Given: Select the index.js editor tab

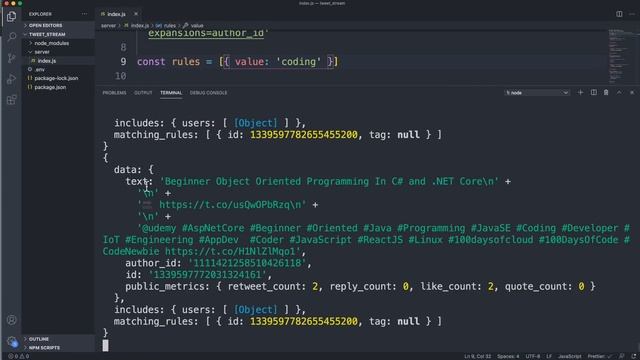Looking at the screenshot, I should [116, 14].
